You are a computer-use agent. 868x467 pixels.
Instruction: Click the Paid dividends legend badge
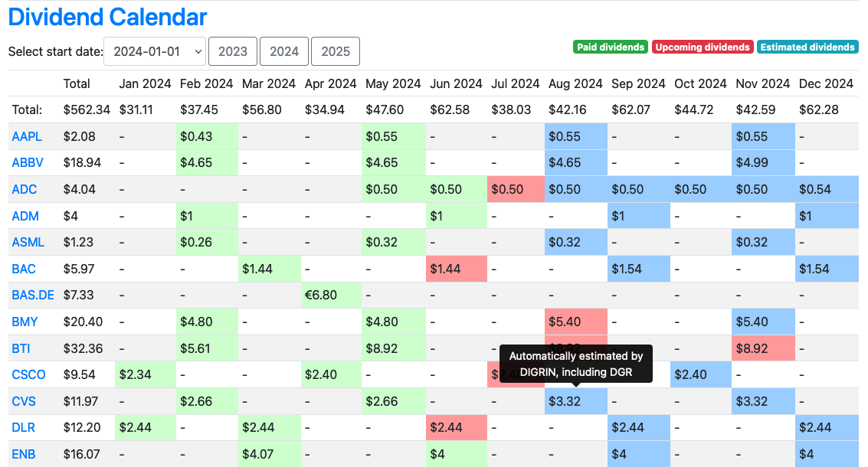tap(611, 47)
